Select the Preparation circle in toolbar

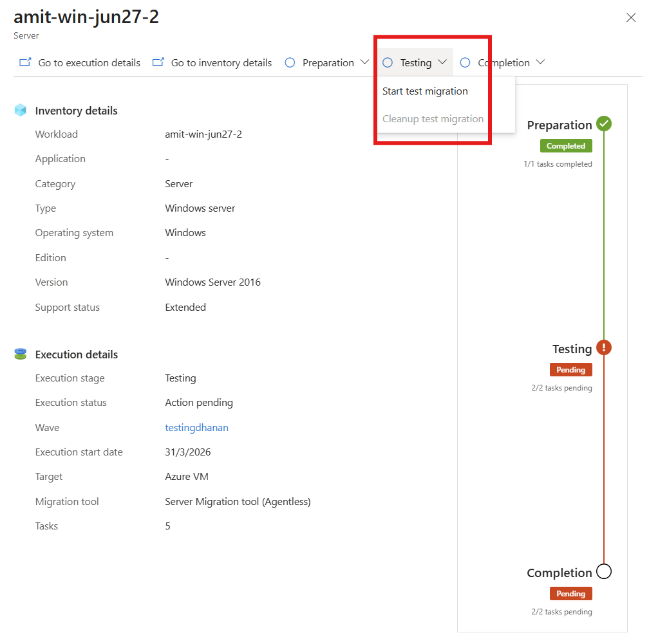tap(290, 62)
